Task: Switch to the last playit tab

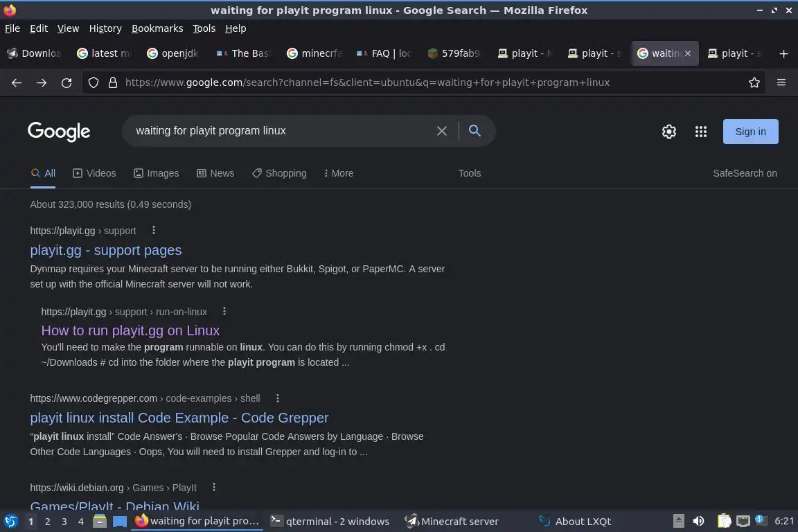Action: (736, 53)
